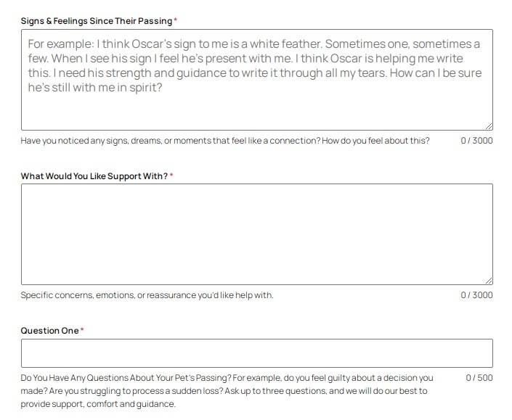Screen dimensions: 512x420
Task: Focus the What Would You Like Support With box
Action: point(256,234)
